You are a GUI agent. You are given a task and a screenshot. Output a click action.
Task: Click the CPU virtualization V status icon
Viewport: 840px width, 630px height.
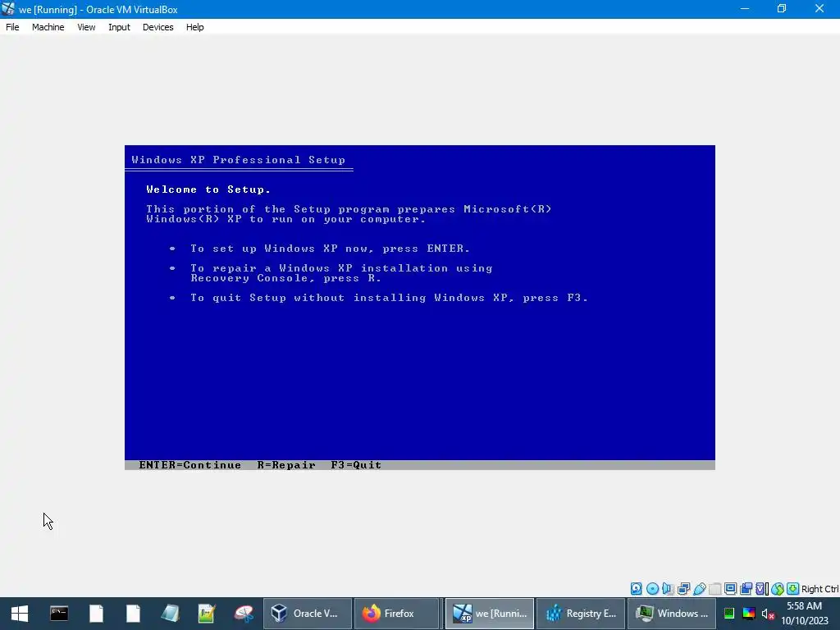point(760,589)
